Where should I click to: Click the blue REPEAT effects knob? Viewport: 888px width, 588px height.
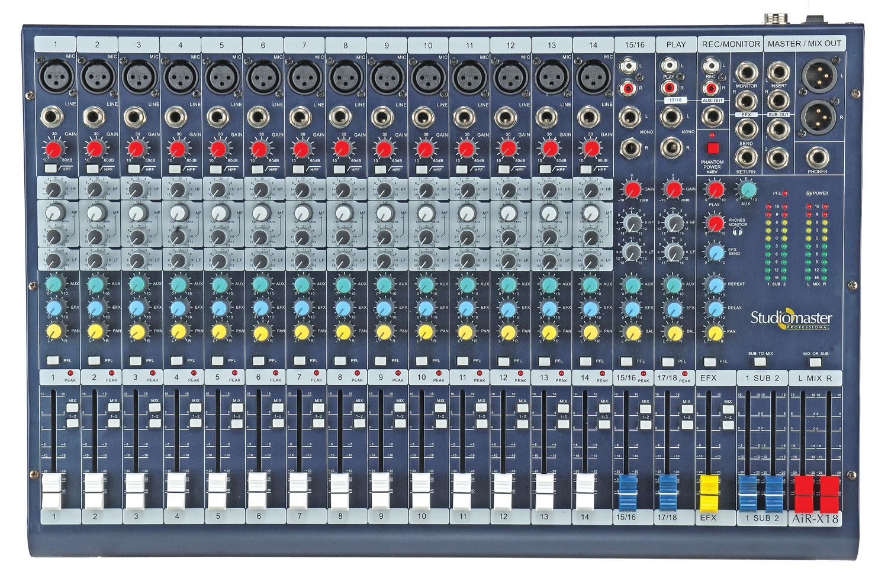(716, 285)
